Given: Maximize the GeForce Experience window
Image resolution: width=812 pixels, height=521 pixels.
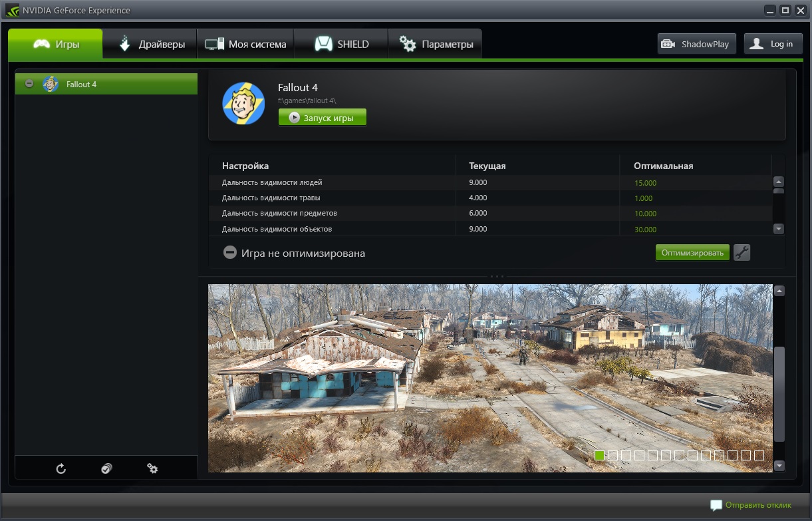Looking at the screenshot, I should click(785, 10).
